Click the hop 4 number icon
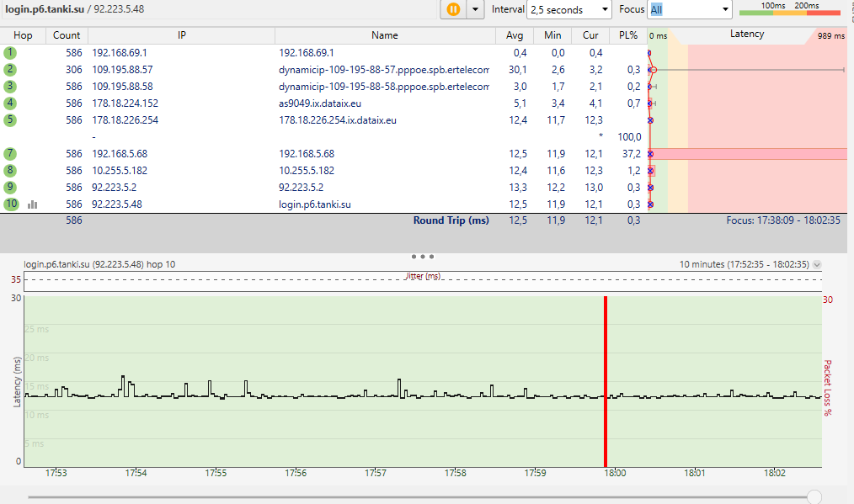The width and height of the screenshot is (854, 504). [10, 103]
